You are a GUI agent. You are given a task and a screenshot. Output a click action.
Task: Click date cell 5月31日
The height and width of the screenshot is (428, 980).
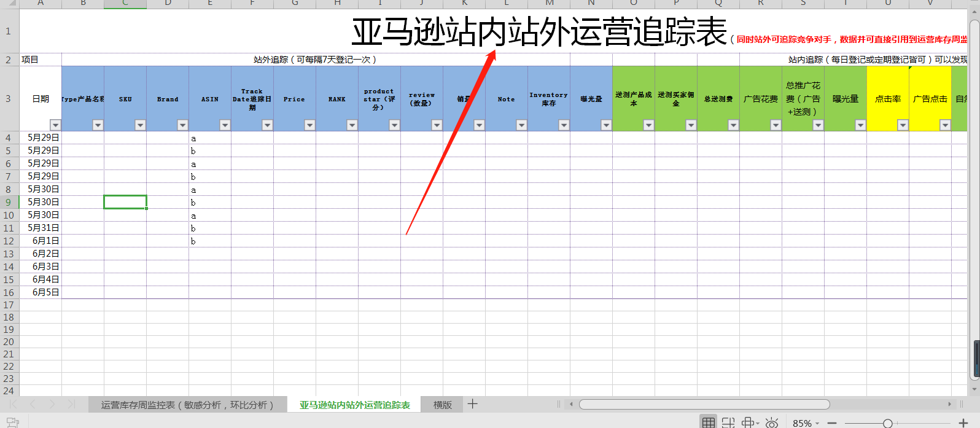41,228
